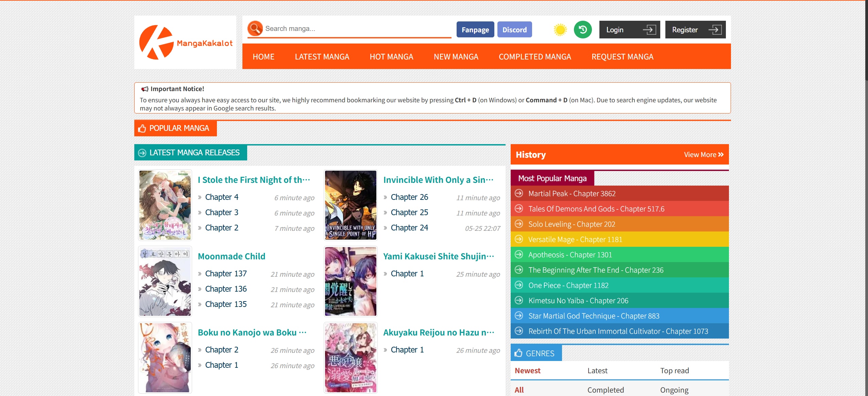Open the COMPLETED MANGA menu item

point(535,57)
